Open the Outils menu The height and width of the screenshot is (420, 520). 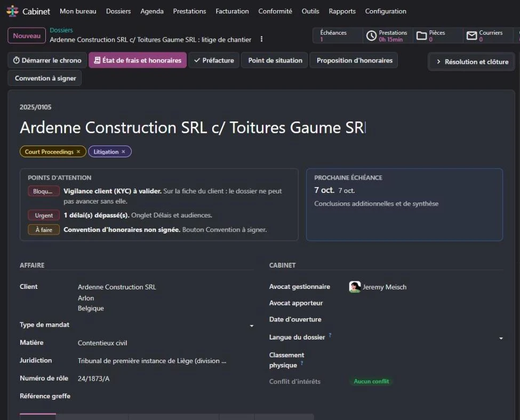(310, 11)
